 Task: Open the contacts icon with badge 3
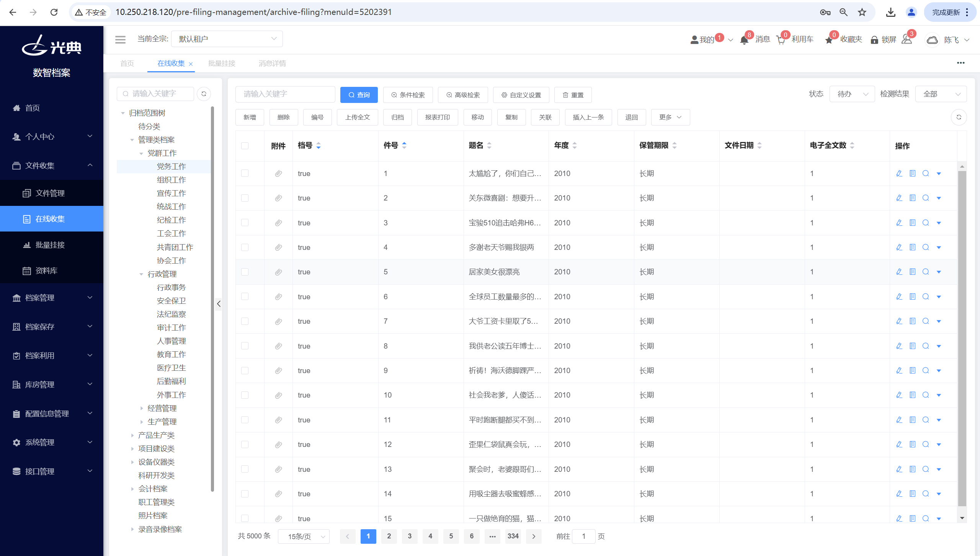tap(907, 39)
